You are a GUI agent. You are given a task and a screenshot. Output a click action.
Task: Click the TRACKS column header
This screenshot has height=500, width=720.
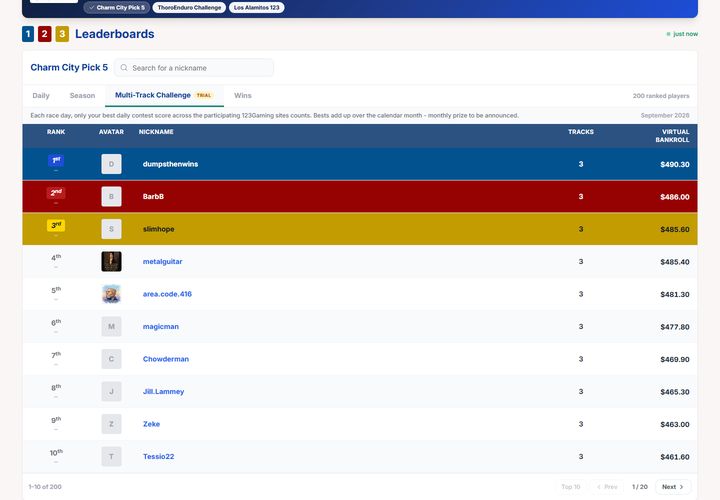click(581, 132)
